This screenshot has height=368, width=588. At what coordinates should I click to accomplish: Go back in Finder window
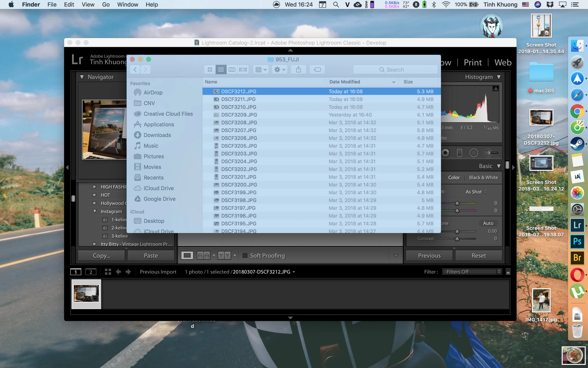tap(135, 69)
